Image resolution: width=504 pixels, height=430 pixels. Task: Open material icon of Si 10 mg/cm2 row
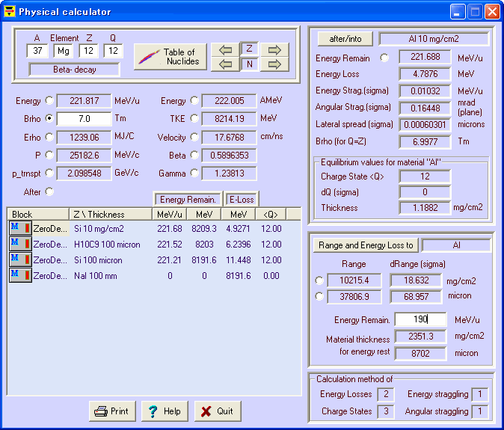tap(21, 229)
